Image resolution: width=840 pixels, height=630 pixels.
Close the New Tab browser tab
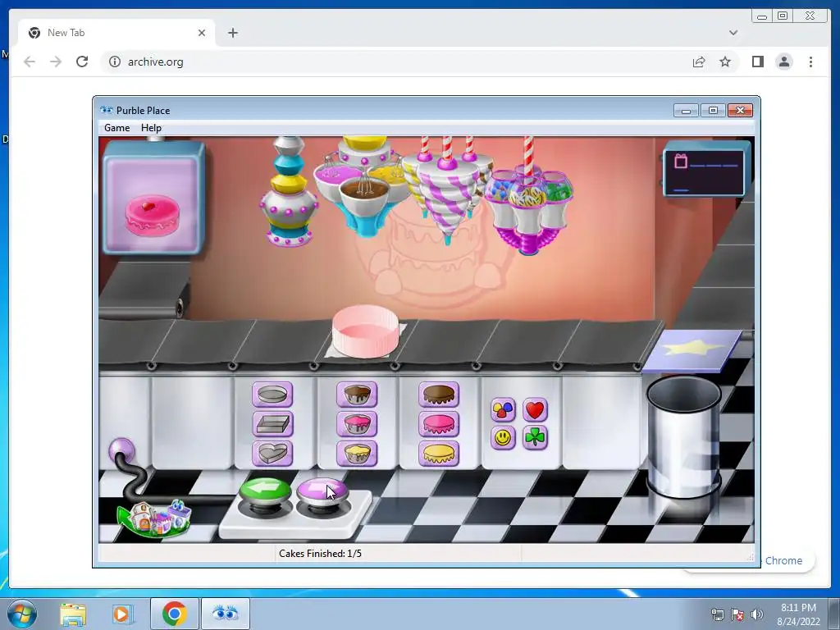[202, 33]
